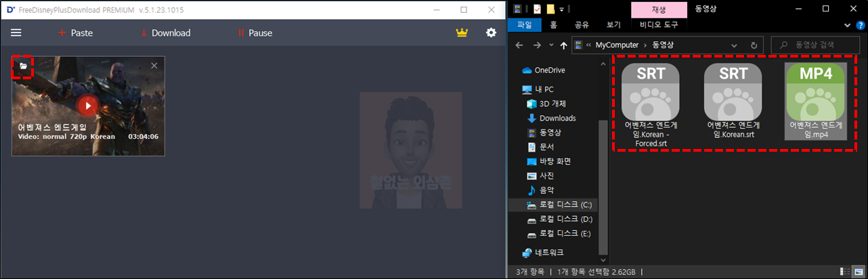The height and width of the screenshot is (279, 868).
Task: Click MyComputer in the address bar
Action: (x=617, y=45)
